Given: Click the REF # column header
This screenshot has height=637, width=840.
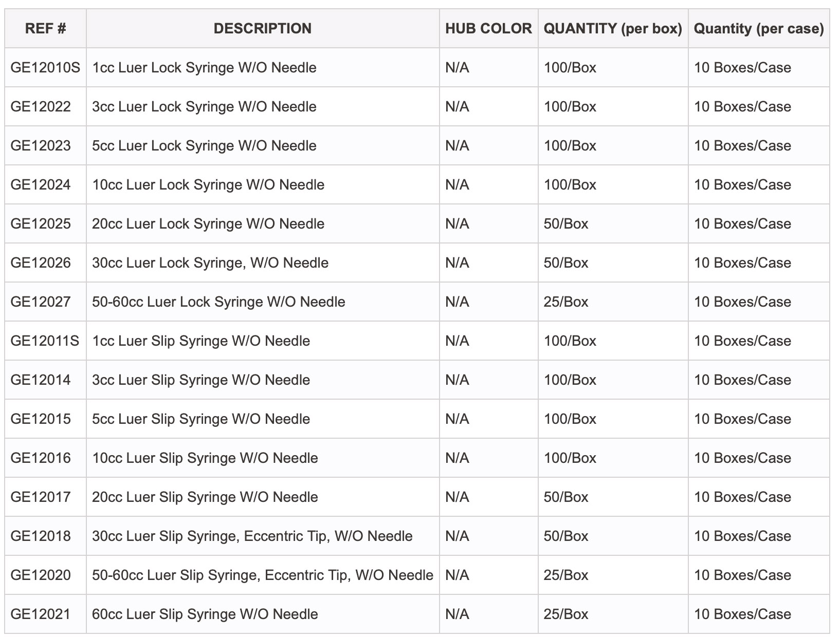Looking at the screenshot, I should 45,28.
